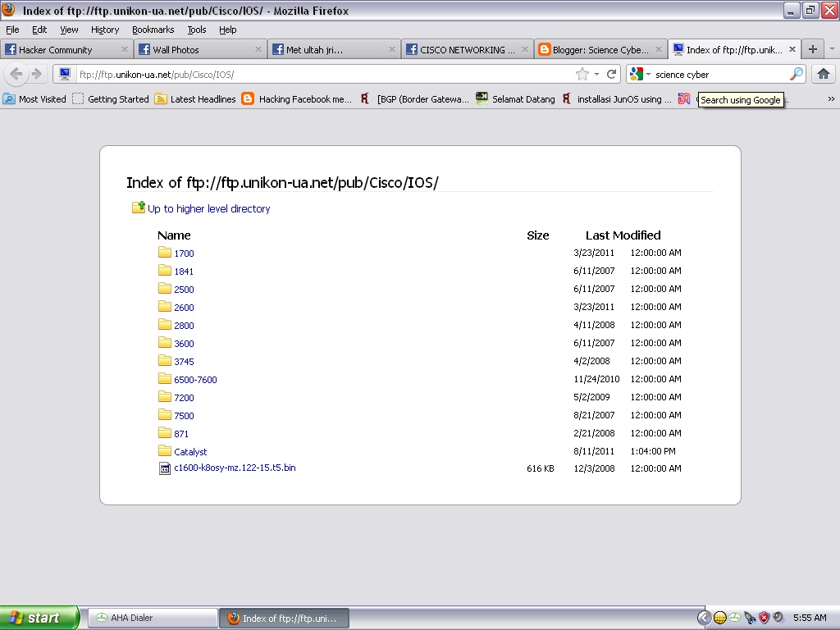Screen dimensions: 840x630
Task: Expand hidden system tray icons arrow
Action: point(703,618)
